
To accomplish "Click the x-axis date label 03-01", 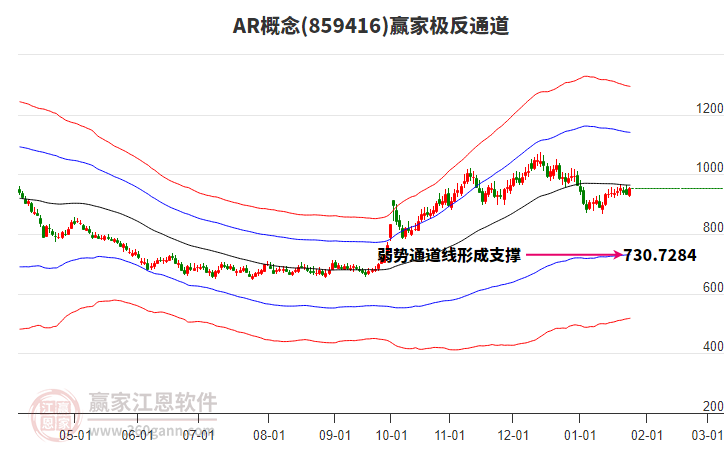I will (x=707, y=435).
